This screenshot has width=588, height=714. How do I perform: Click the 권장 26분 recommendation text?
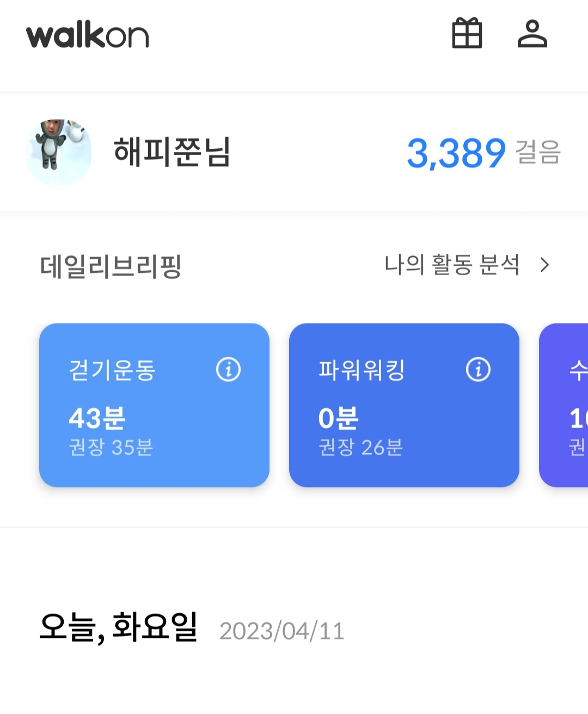360,448
